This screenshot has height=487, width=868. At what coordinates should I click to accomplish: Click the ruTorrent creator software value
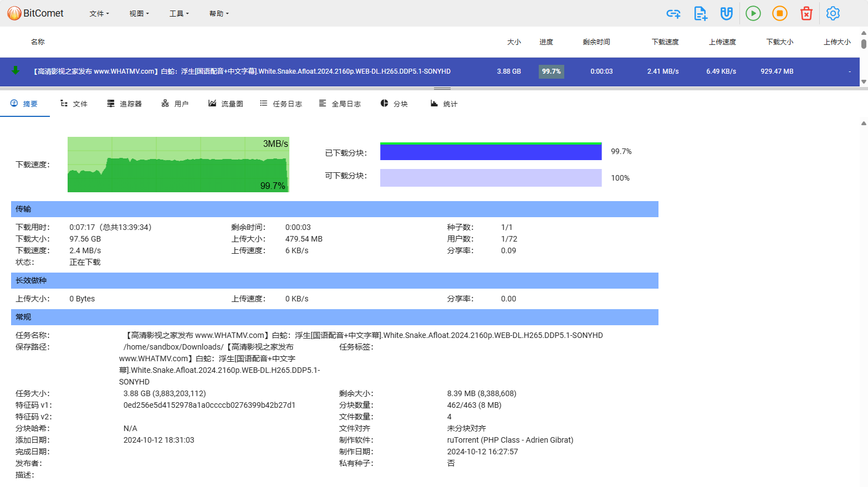pyautogui.click(x=510, y=440)
